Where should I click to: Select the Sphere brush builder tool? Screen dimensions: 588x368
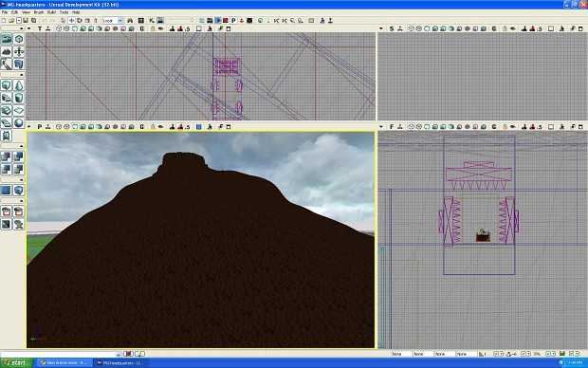(19, 123)
